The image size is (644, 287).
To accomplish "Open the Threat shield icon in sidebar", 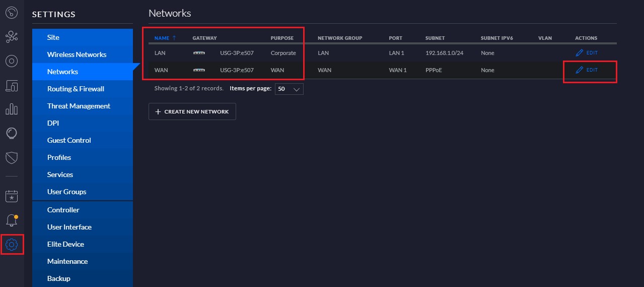I will tap(12, 157).
